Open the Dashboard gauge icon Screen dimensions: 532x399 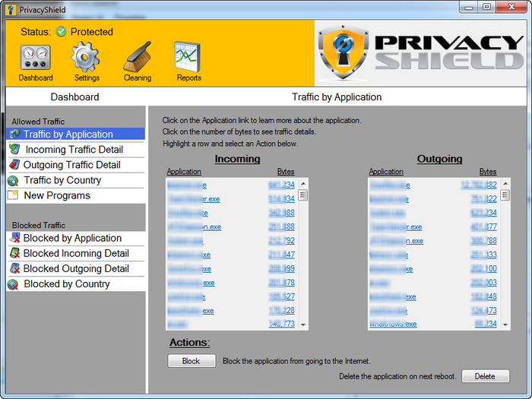click(x=35, y=57)
